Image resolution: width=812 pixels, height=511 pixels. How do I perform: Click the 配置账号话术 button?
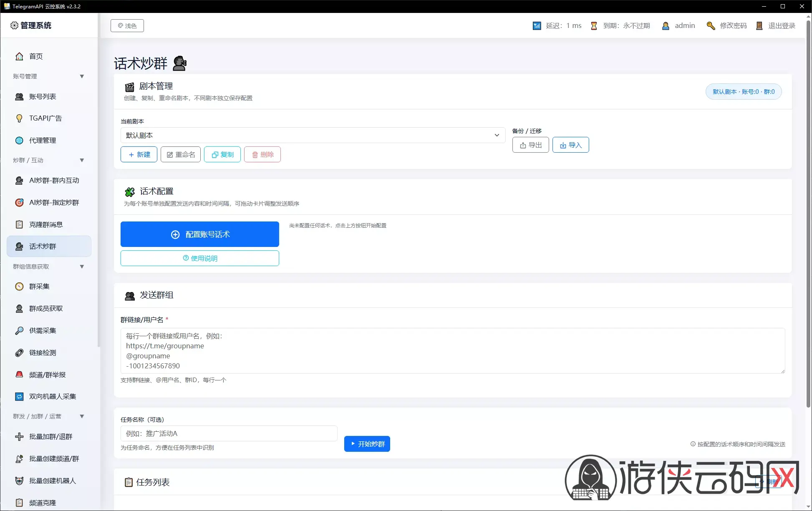tap(200, 234)
